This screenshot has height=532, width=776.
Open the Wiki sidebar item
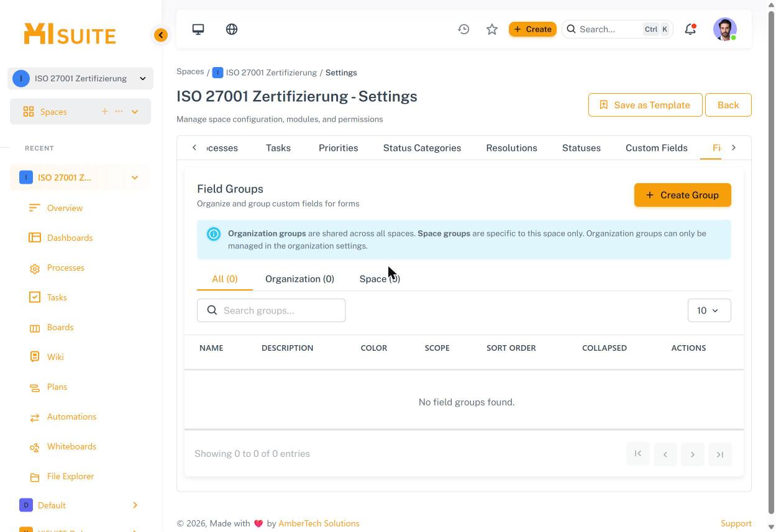click(55, 357)
